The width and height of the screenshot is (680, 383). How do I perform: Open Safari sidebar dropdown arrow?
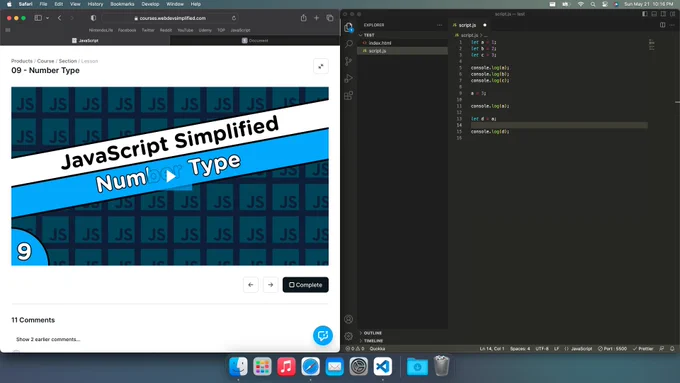click(47, 18)
